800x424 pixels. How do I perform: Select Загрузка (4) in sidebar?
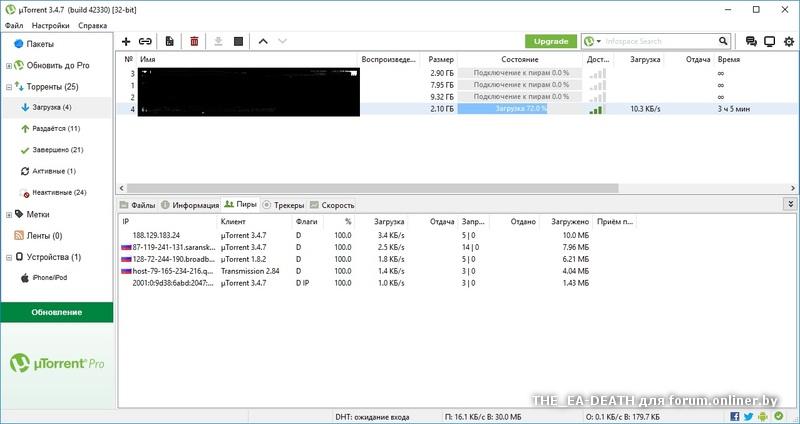click(x=52, y=108)
